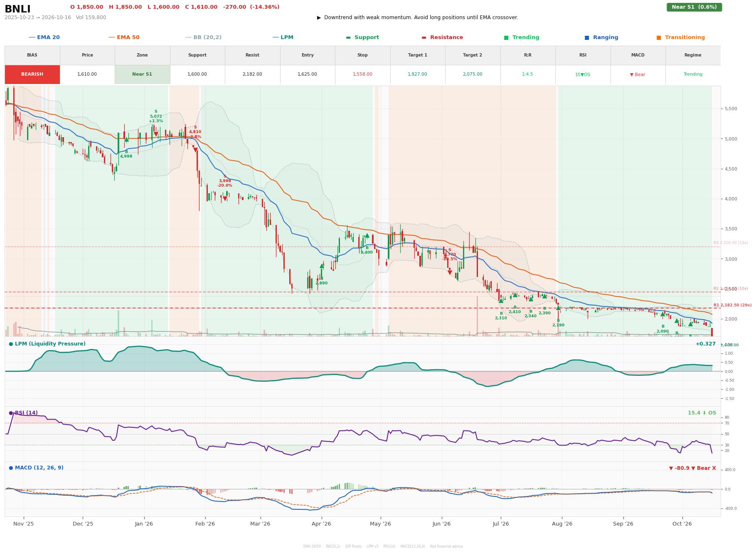
Task: Click the Resistance legend entry
Action: pos(442,37)
